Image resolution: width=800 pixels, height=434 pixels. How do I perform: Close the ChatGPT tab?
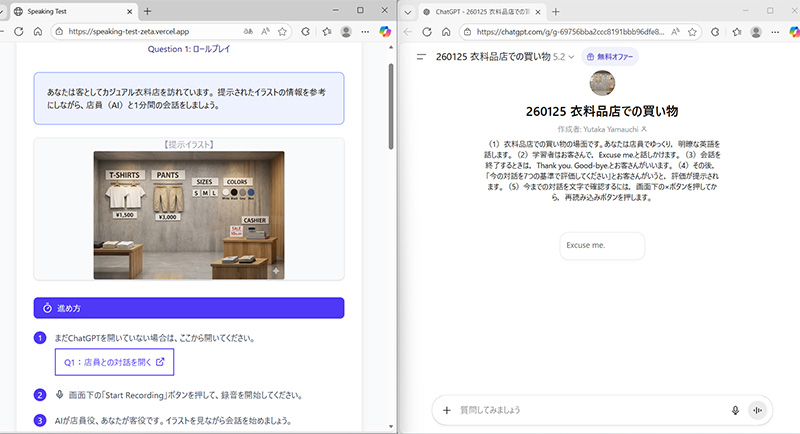[x=538, y=11]
